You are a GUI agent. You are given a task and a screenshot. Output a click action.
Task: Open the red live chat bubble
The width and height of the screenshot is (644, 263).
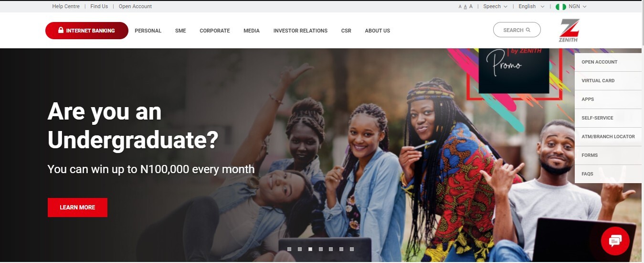(x=615, y=241)
